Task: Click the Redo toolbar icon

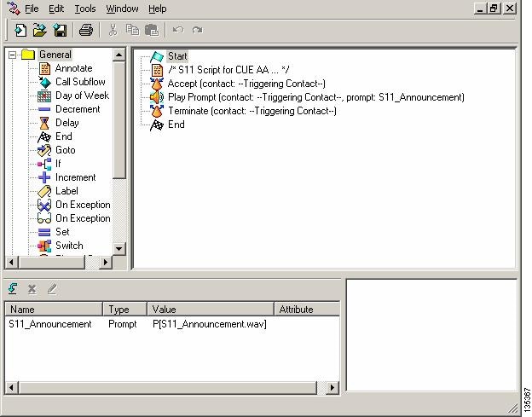Action: click(x=197, y=30)
